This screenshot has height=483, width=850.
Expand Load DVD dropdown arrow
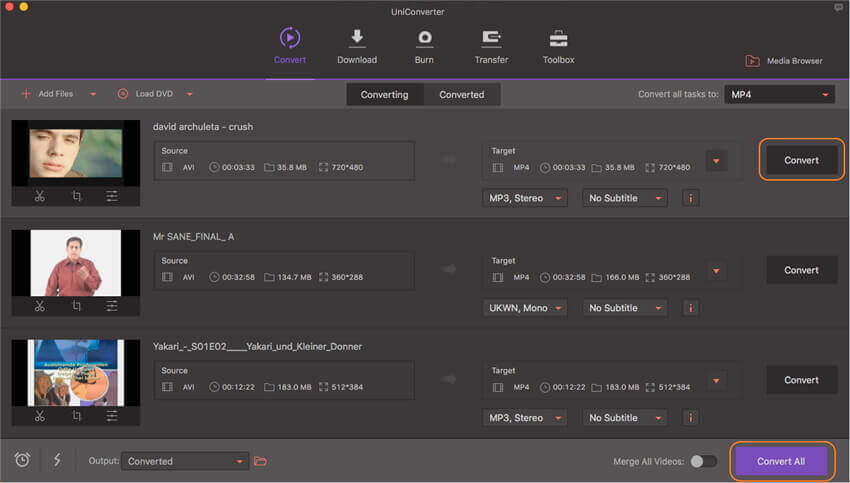click(189, 94)
